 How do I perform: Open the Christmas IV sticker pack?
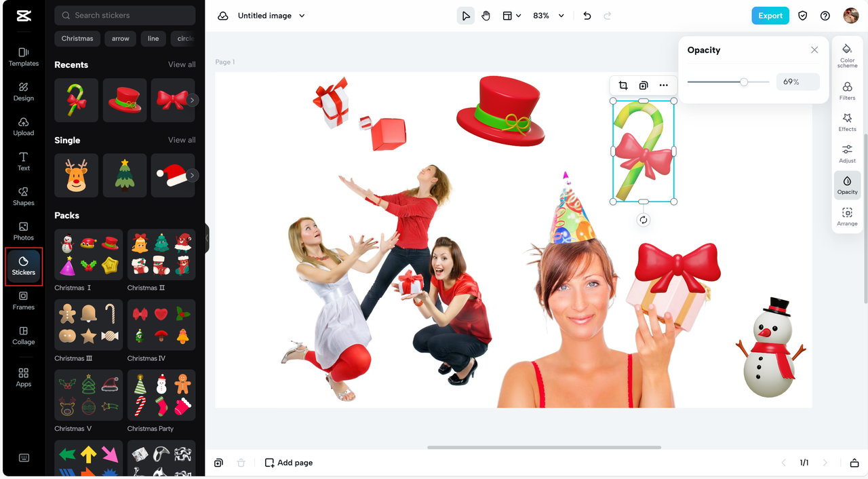[x=161, y=325]
